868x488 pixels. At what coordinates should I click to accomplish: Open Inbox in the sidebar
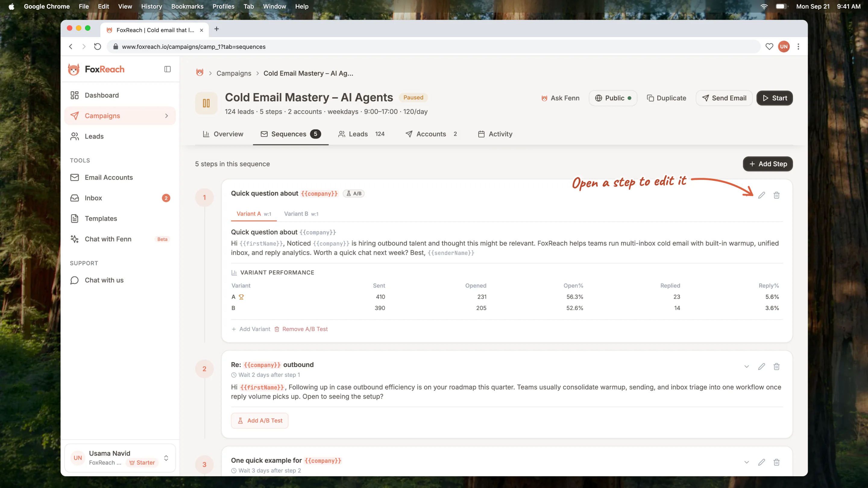[120, 198]
